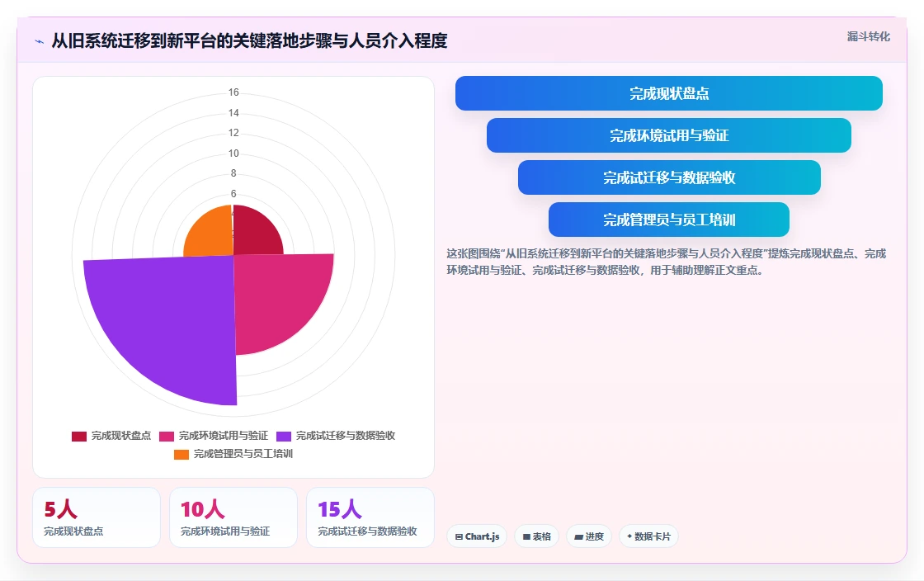Click the 数据卡片 tag chip

(648, 536)
